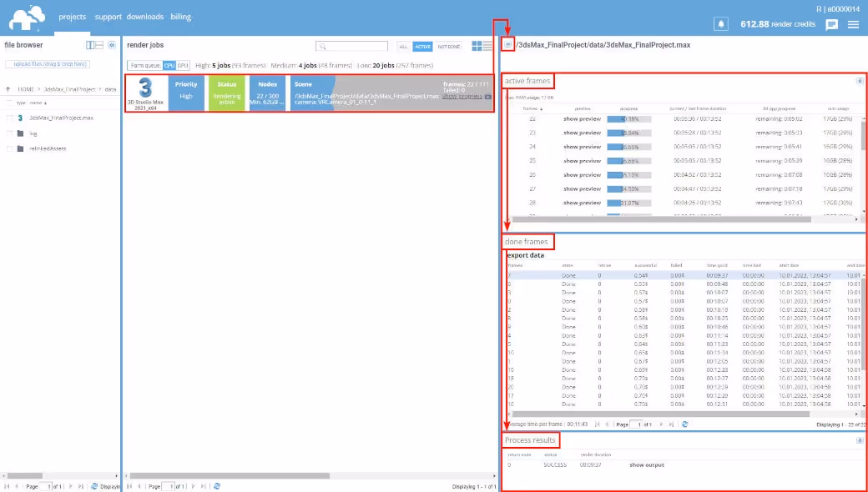The image size is (868, 492).
Task: Open the hamburger main menu
Action: click(x=853, y=25)
